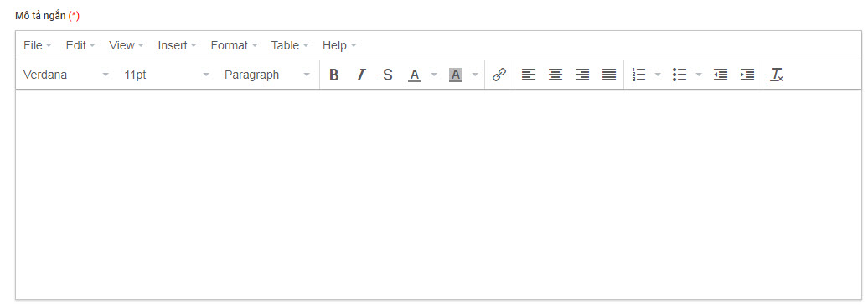Open the background color dropdown arrow
The height and width of the screenshot is (306, 868).
(474, 75)
